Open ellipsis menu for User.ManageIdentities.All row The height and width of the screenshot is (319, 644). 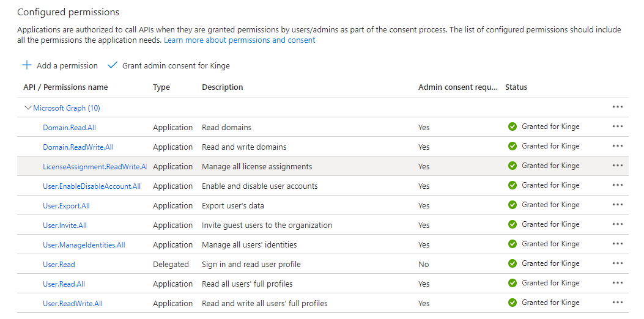click(617, 244)
